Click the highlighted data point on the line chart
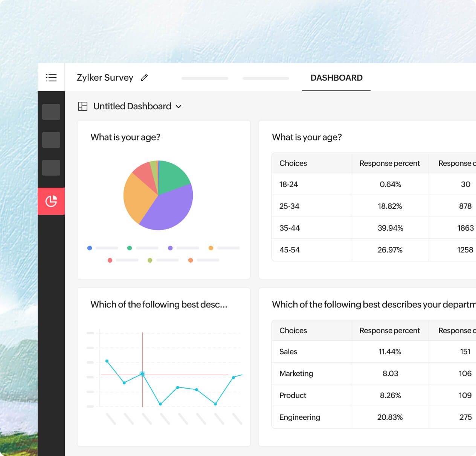This screenshot has width=476, height=456. pos(142,373)
